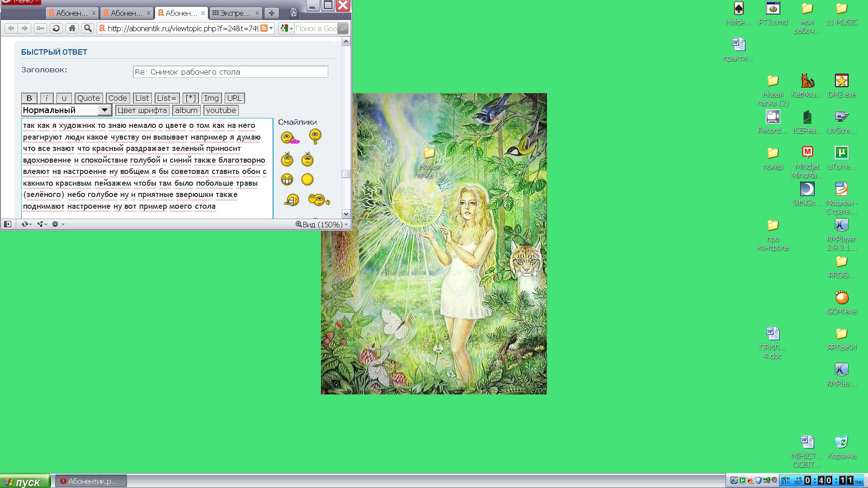Insert the big grin smiley
Viewport: 868px width, 488px height.
[287, 180]
